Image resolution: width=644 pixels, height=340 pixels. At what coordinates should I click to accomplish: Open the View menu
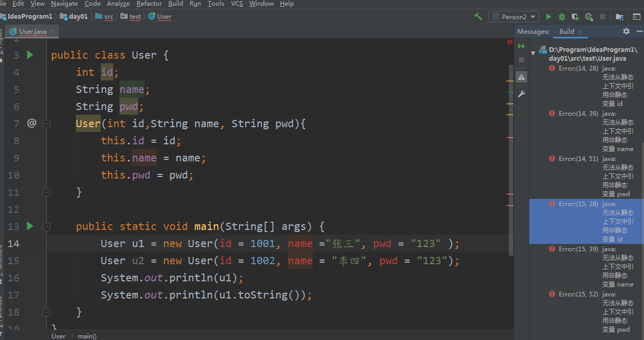click(x=37, y=4)
